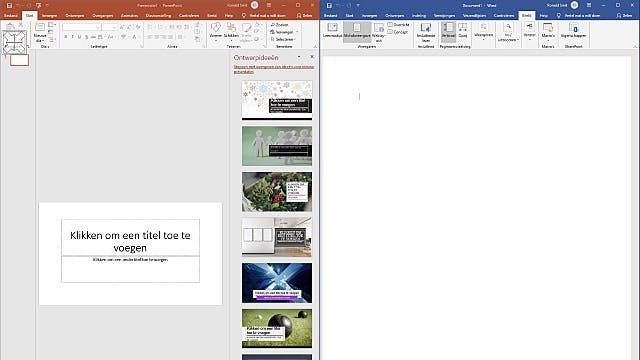Select the holly berries design idea thumbnail
The image size is (640, 360).
tap(277, 191)
